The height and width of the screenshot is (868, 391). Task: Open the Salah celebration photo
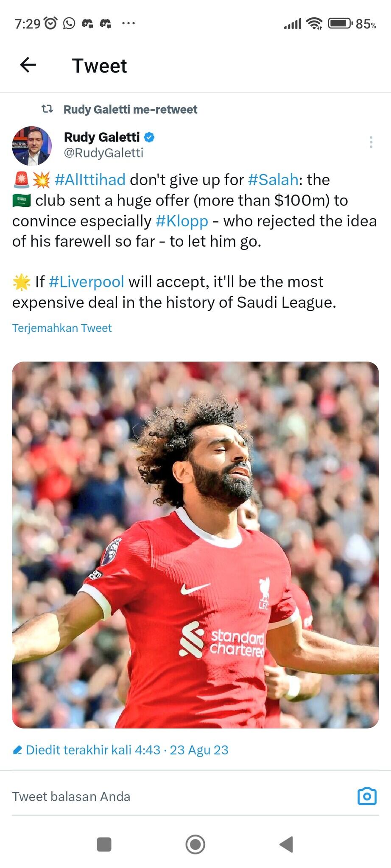pyautogui.click(x=195, y=545)
